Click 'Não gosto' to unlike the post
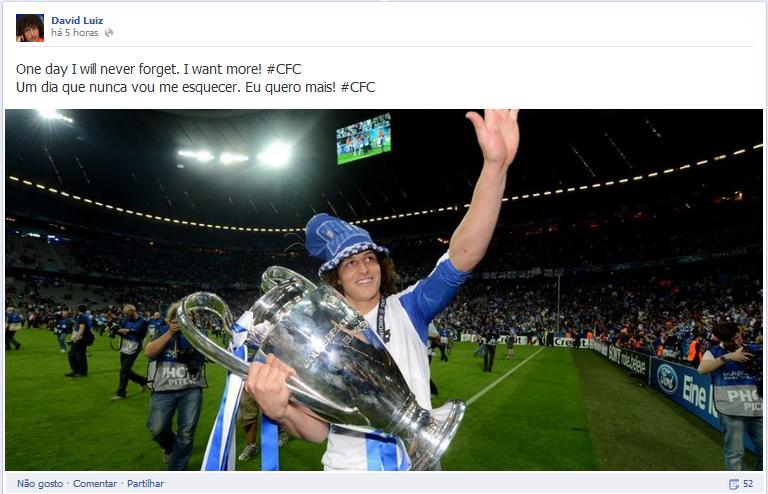 tap(40, 484)
